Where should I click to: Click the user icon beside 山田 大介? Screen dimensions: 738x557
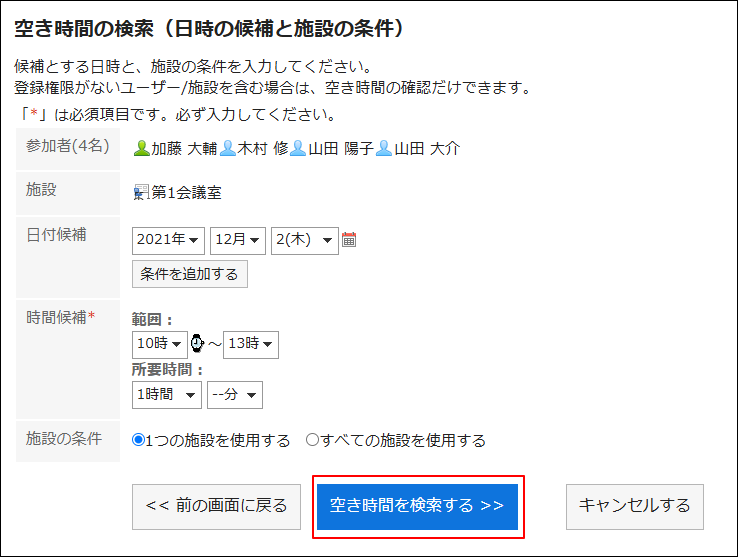click(x=384, y=148)
